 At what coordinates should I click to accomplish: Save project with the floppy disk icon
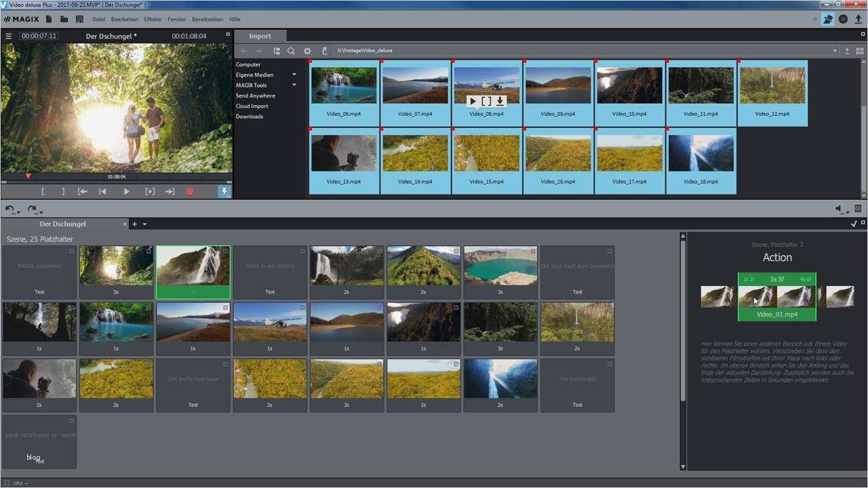click(x=79, y=19)
